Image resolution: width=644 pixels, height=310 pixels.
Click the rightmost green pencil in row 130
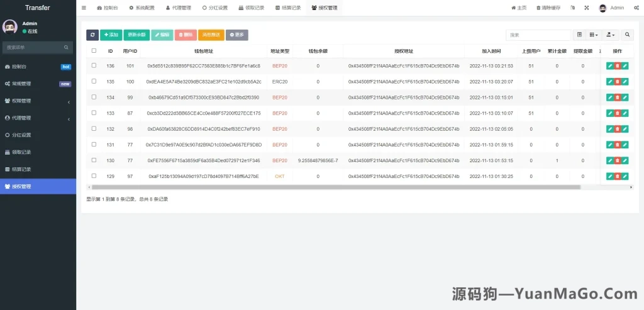(x=625, y=160)
